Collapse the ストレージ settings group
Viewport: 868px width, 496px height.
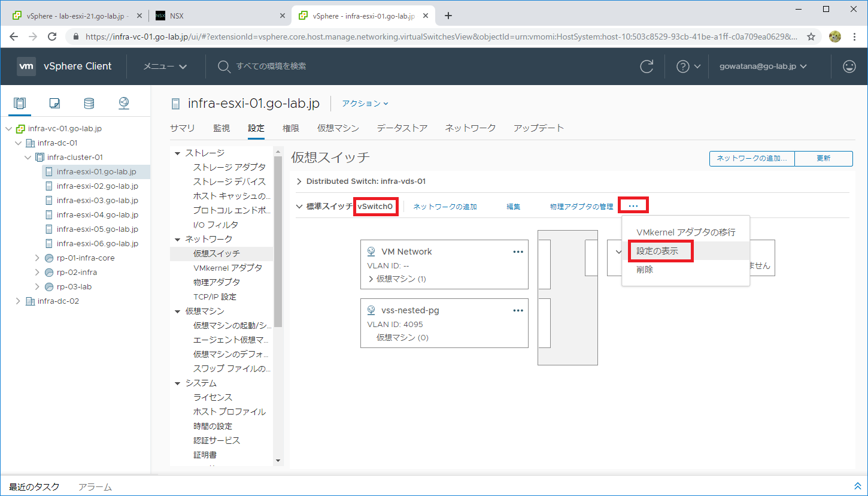[178, 153]
